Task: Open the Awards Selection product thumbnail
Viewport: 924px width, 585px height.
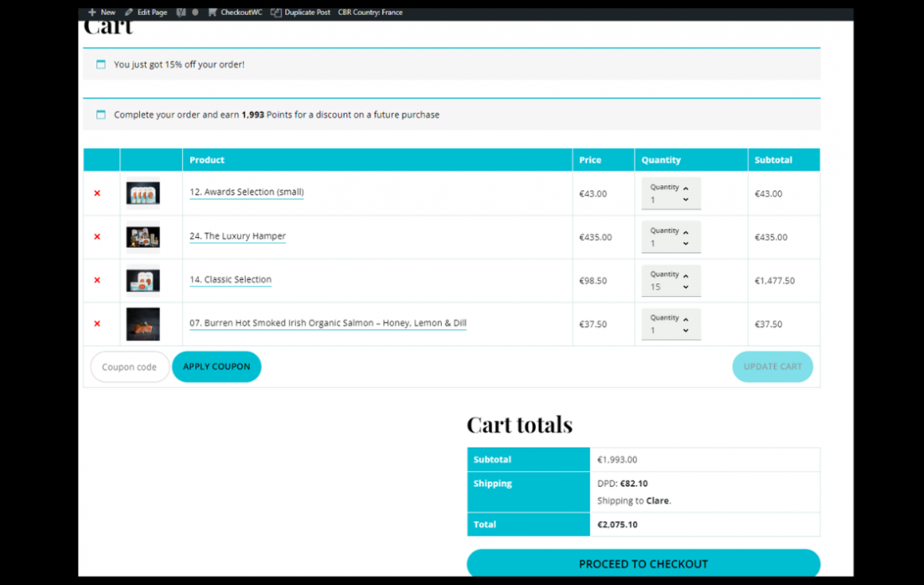Action: tap(143, 194)
